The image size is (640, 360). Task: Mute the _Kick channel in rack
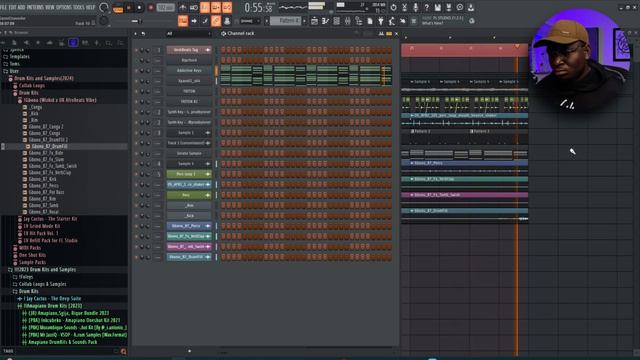click(x=137, y=216)
